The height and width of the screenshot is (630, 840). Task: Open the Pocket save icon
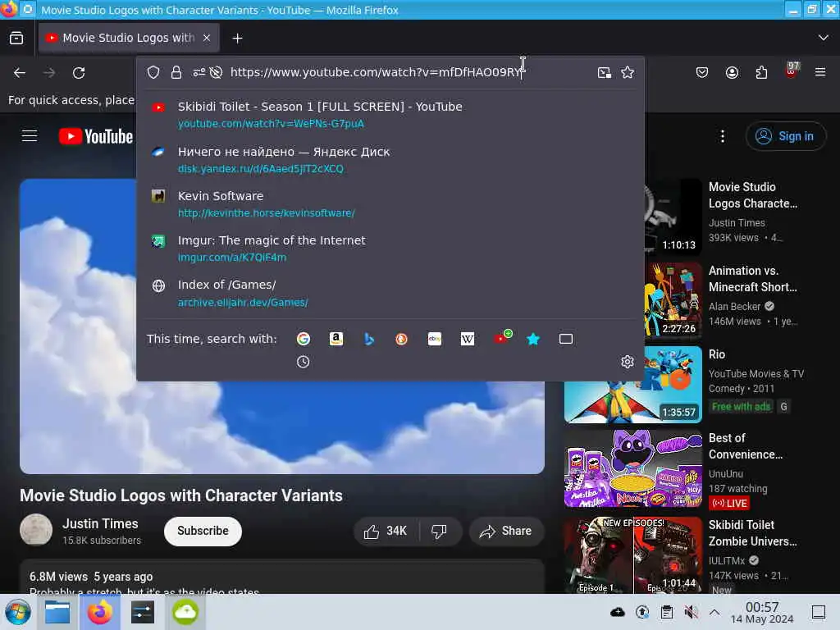pyautogui.click(x=702, y=72)
